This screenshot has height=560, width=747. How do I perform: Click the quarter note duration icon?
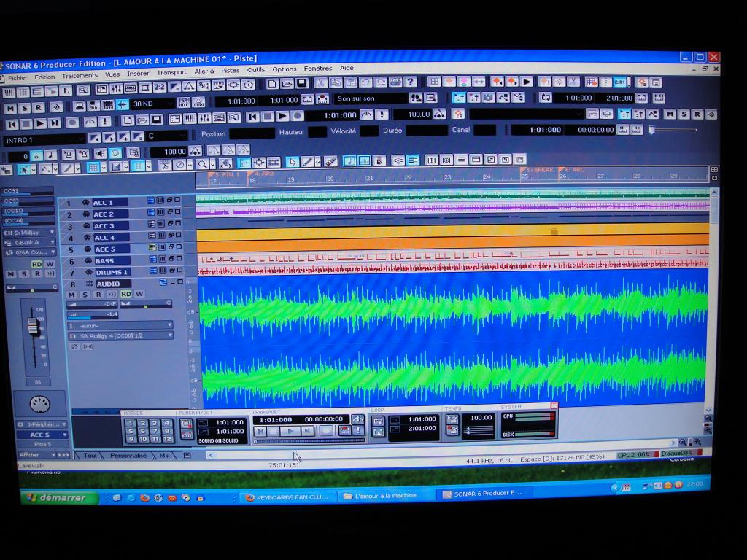tap(50, 155)
